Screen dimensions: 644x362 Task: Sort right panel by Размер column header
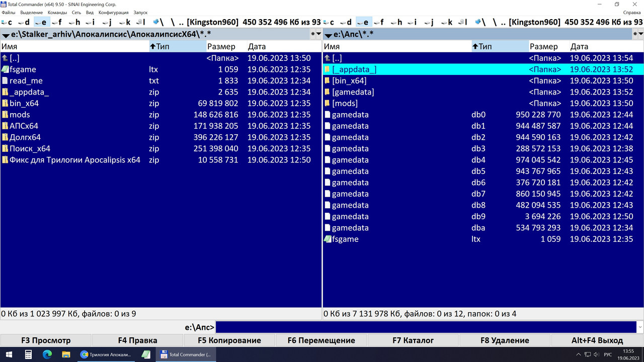tap(548, 46)
